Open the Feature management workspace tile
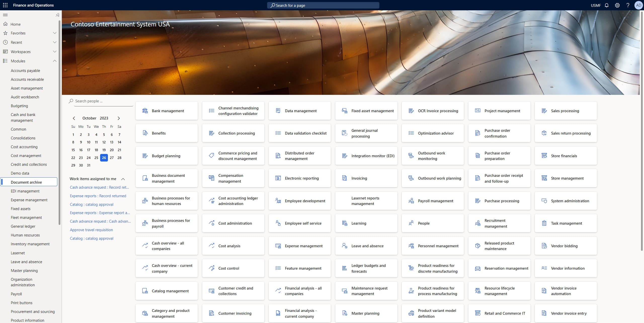Screen dimensions: 644x323 [300, 268]
